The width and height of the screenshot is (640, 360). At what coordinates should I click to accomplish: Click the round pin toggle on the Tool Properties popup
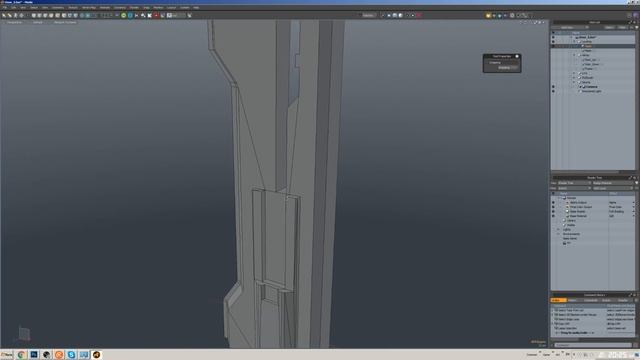[x=517, y=56]
